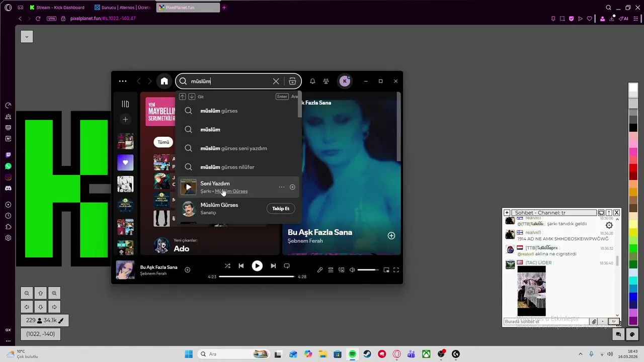This screenshot has width=644, height=362.
Task: Clear the Spotify search text
Action: (x=276, y=81)
